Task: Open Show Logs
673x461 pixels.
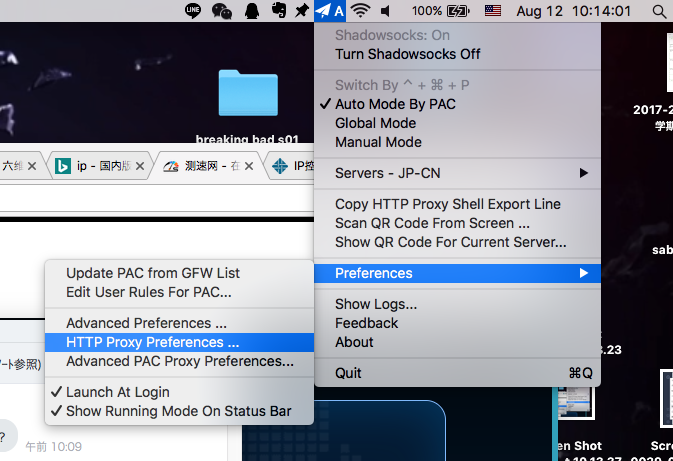Action: click(457, 304)
